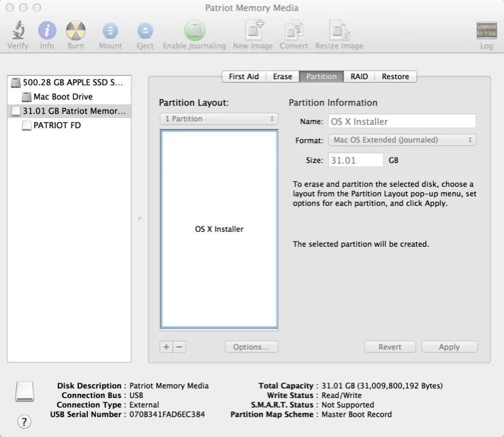This screenshot has height=437, width=504.
Task: Switch to the Erase tab
Action: 283,76
